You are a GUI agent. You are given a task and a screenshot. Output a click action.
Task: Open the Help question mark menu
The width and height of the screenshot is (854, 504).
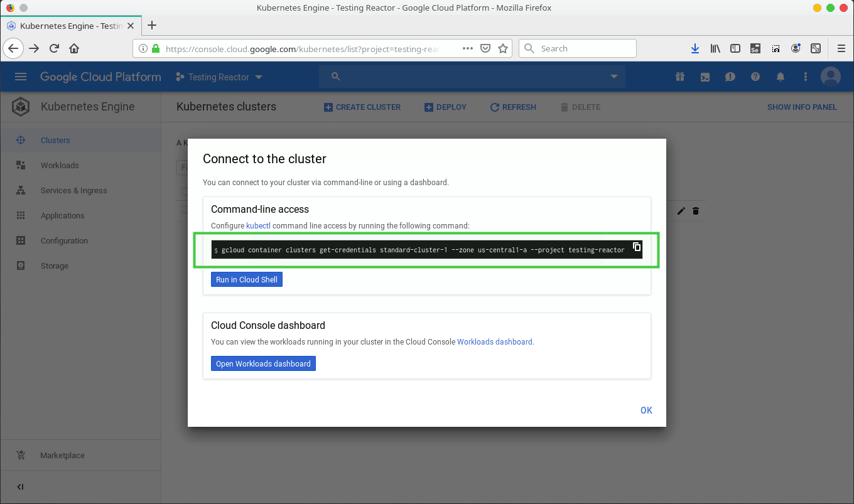point(755,77)
